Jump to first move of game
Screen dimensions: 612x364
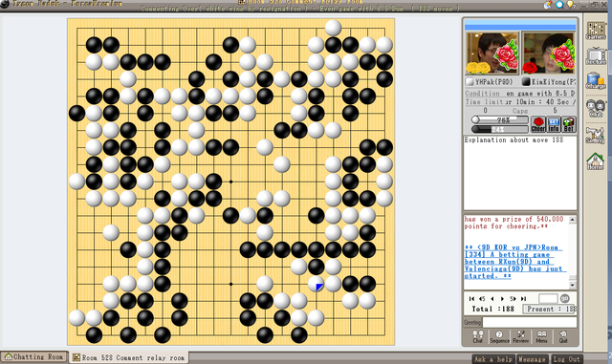pos(471,299)
